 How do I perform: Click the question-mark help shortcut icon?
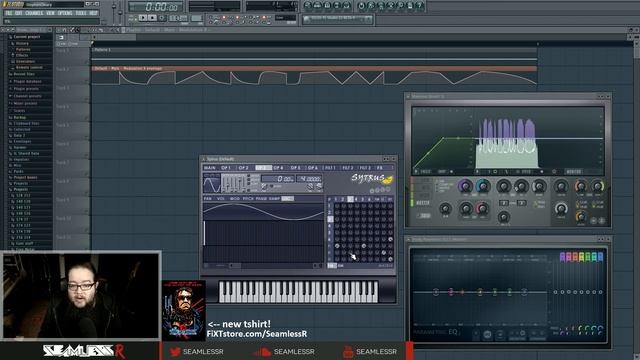pyautogui.click(x=420, y=6)
